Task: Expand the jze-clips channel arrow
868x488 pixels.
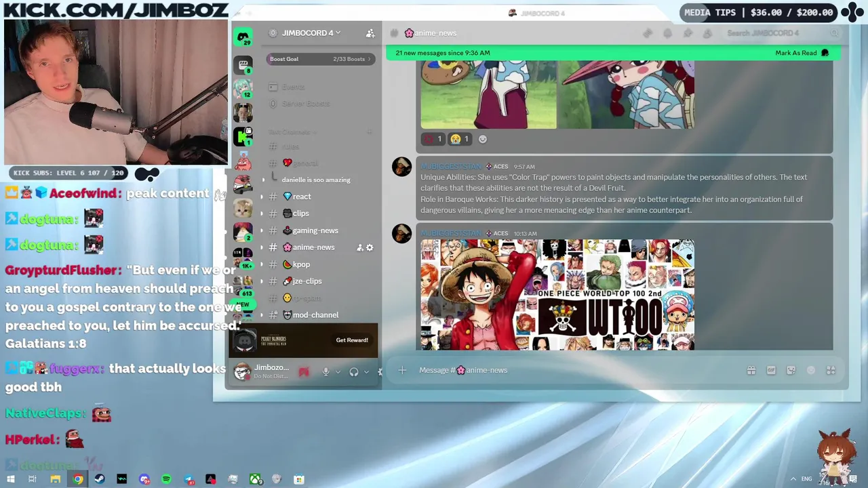Action: tap(262, 281)
